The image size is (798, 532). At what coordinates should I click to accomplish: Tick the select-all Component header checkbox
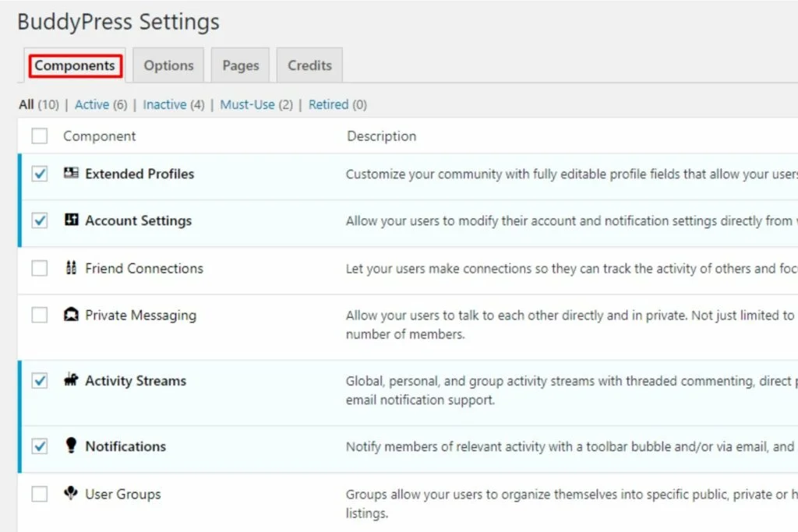coord(40,136)
